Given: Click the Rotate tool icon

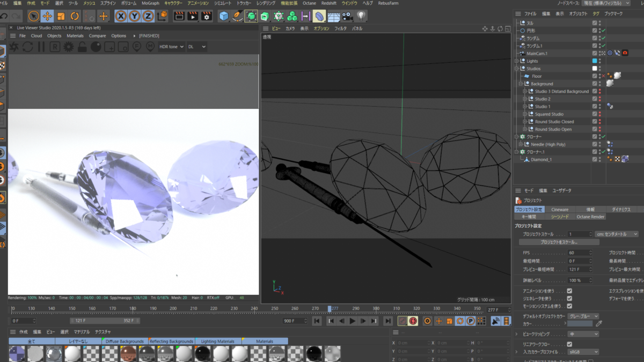Looking at the screenshot, I should (75, 16).
